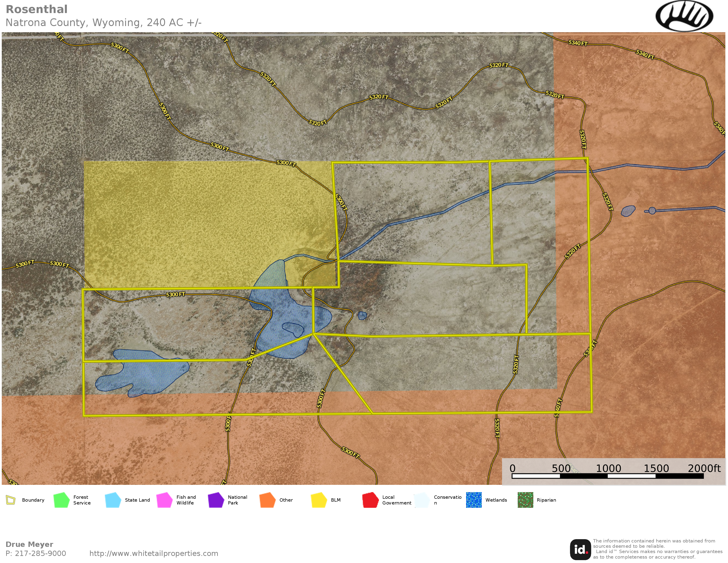The width and height of the screenshot is (728, 563).
Task: Click the Drue Meyer agent name
Action: coord(29,544)
